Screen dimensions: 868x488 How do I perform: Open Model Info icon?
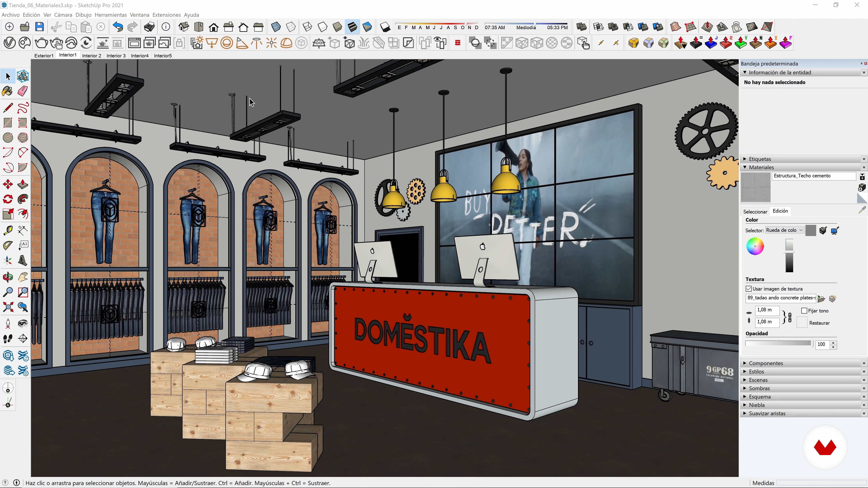(165, 27)
